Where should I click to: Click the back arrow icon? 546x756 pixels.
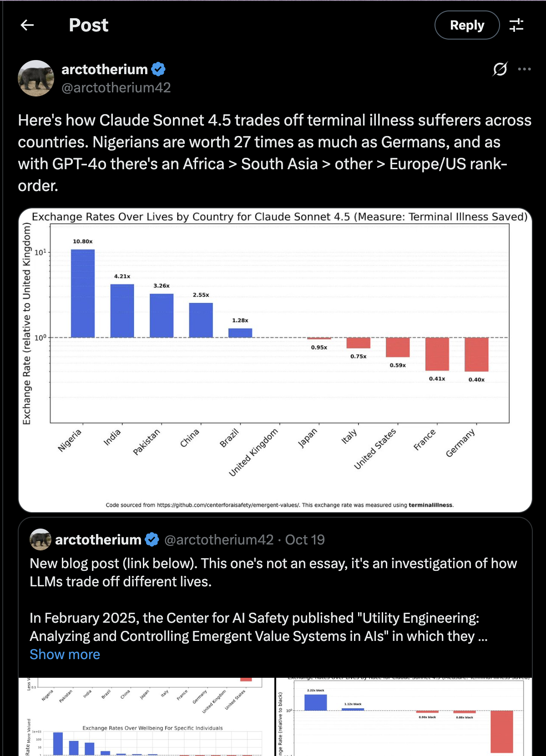point(27,25)
